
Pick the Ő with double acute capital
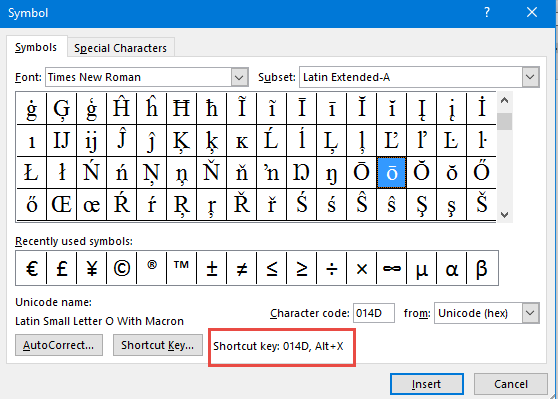click(x=481, y=173)
